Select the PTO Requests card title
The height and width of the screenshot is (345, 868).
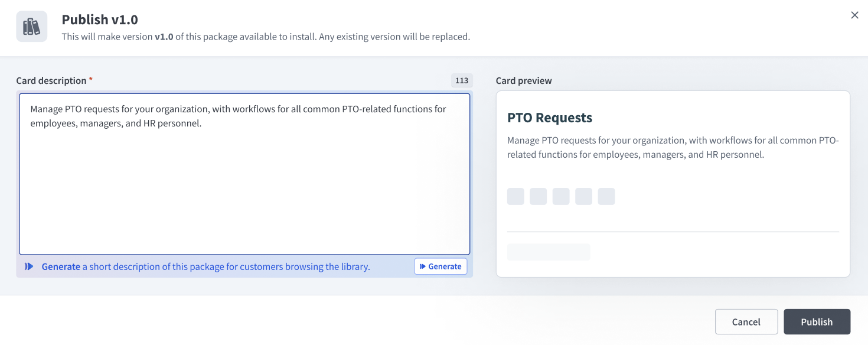coord(550,118)
